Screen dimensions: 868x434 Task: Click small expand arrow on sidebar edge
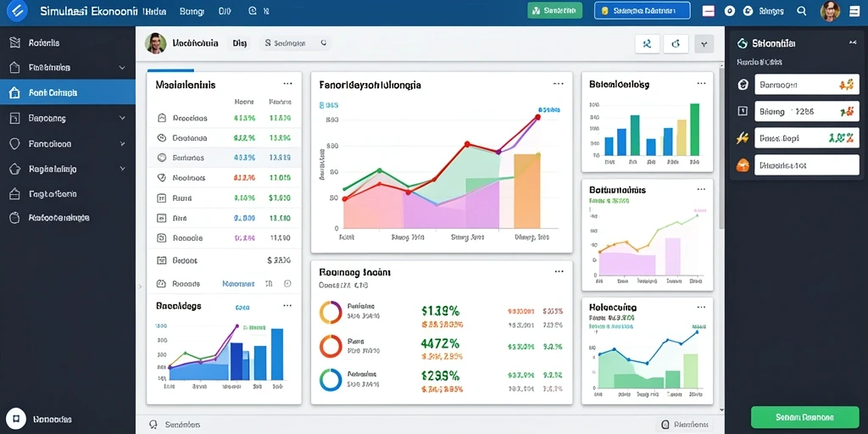(140, 287)
